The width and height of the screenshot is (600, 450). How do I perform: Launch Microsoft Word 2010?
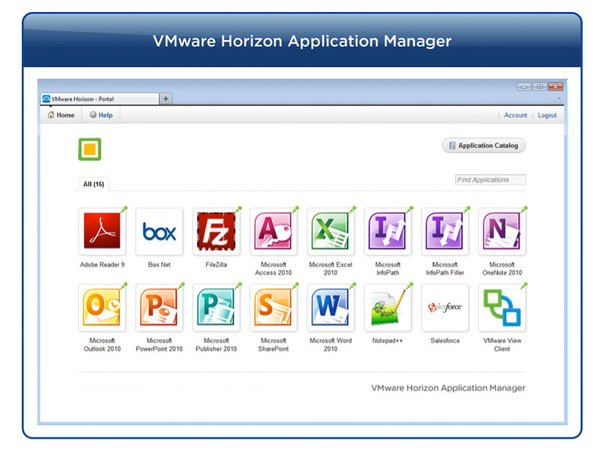pos(330,308)
